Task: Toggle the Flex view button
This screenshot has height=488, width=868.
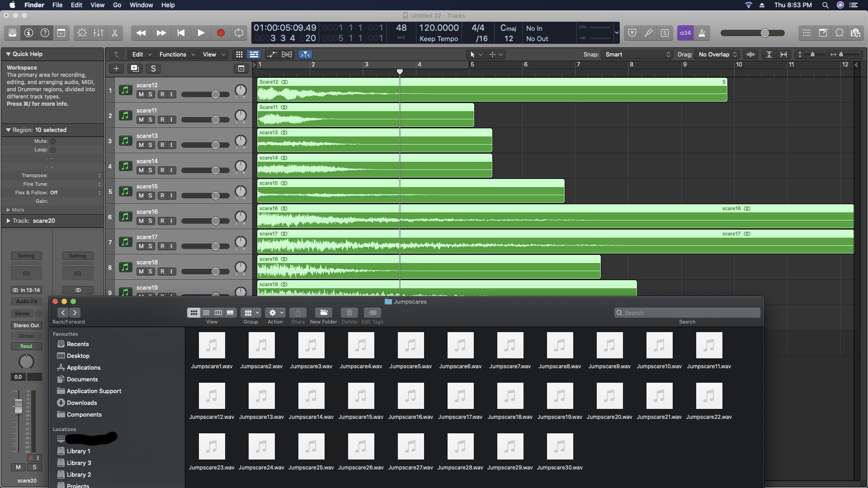Action: point(287,55)
